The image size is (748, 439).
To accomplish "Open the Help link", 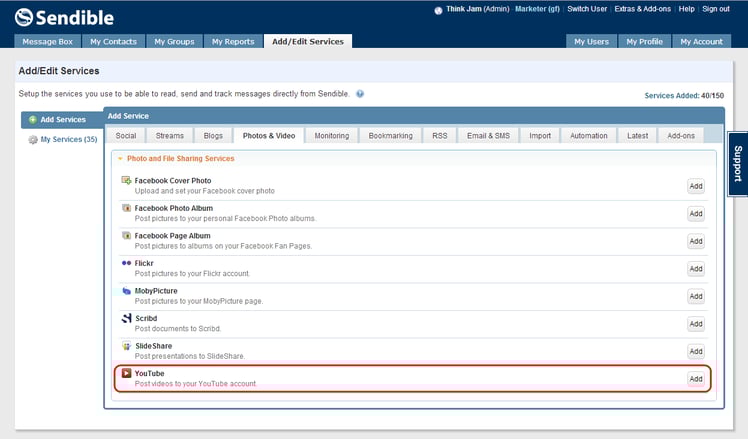I will (686, 9).
